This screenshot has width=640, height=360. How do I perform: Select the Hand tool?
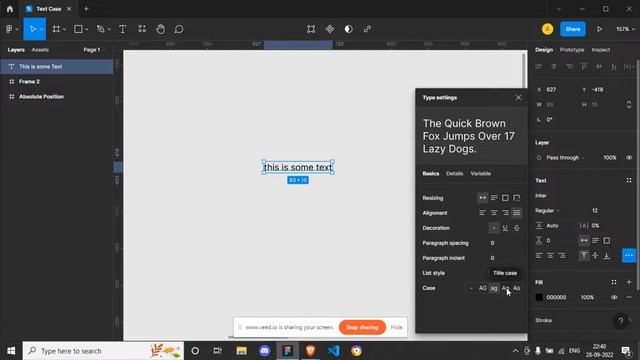coord(160,29)
